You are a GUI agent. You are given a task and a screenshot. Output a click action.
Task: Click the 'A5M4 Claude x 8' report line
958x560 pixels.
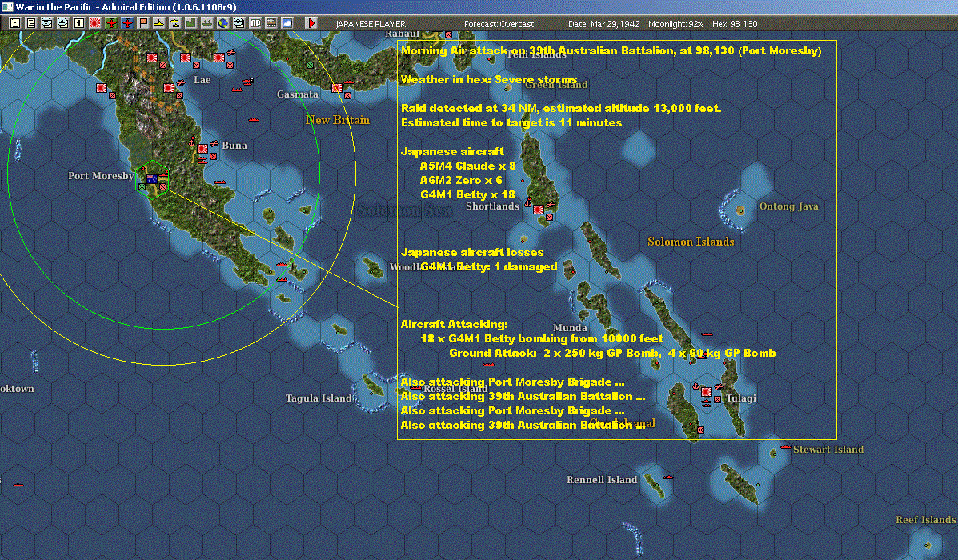(467, 166)
